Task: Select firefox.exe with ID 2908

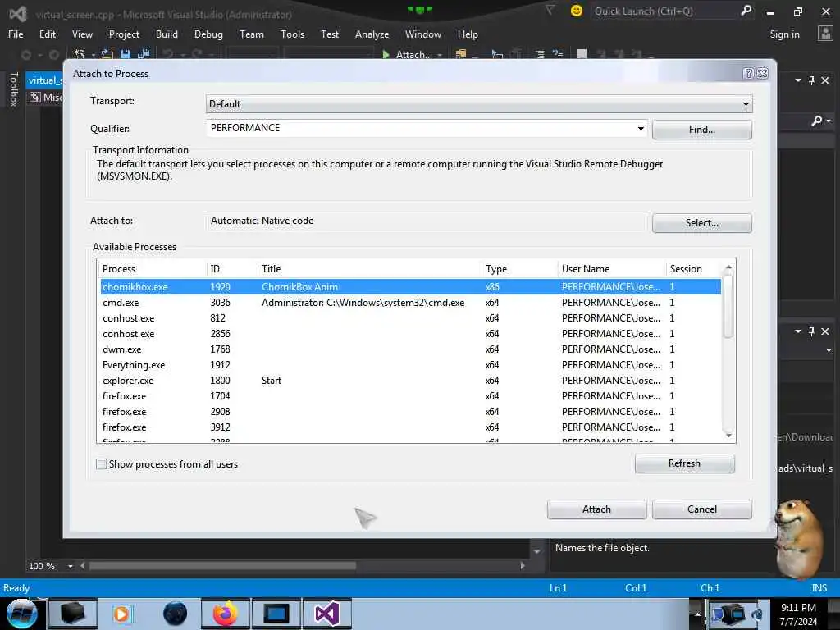Action: point(410,412)
